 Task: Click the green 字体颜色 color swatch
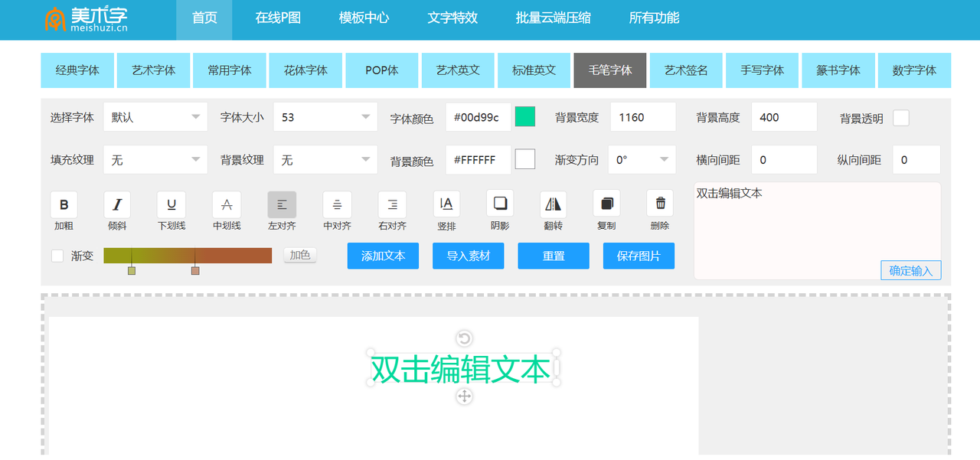[524, 116]
